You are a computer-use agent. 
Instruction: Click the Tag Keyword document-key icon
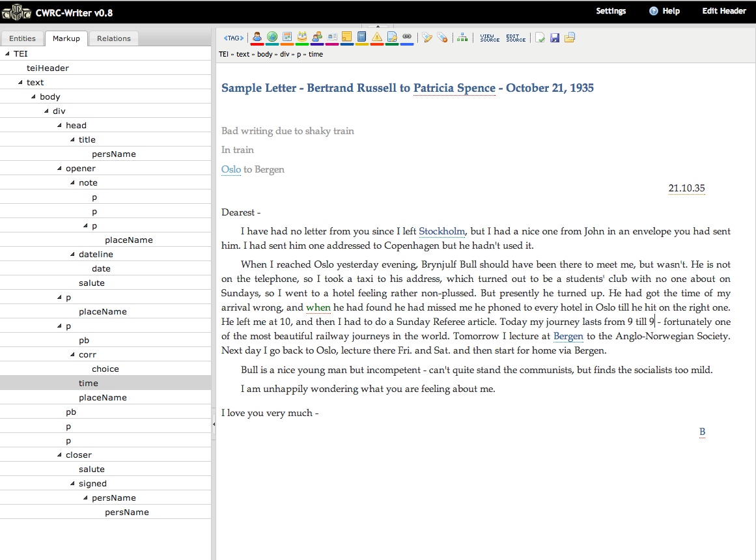392,37
